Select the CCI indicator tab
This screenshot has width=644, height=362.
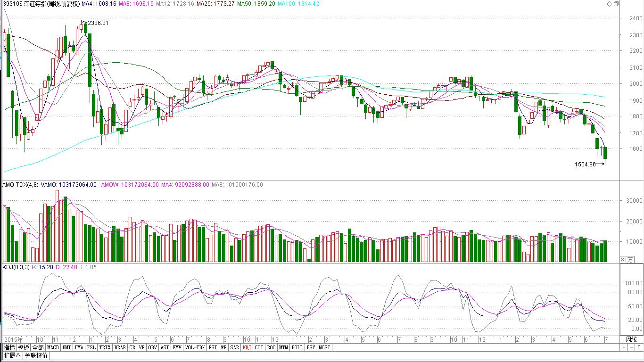click(259, 347)
